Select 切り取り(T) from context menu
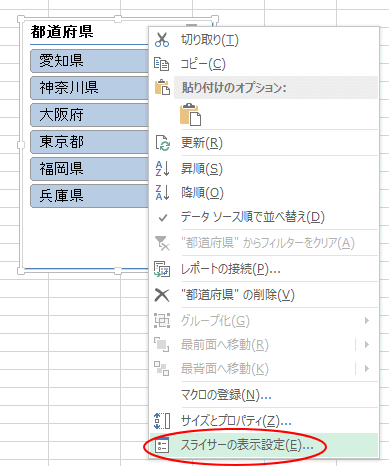 pos(264,40)
